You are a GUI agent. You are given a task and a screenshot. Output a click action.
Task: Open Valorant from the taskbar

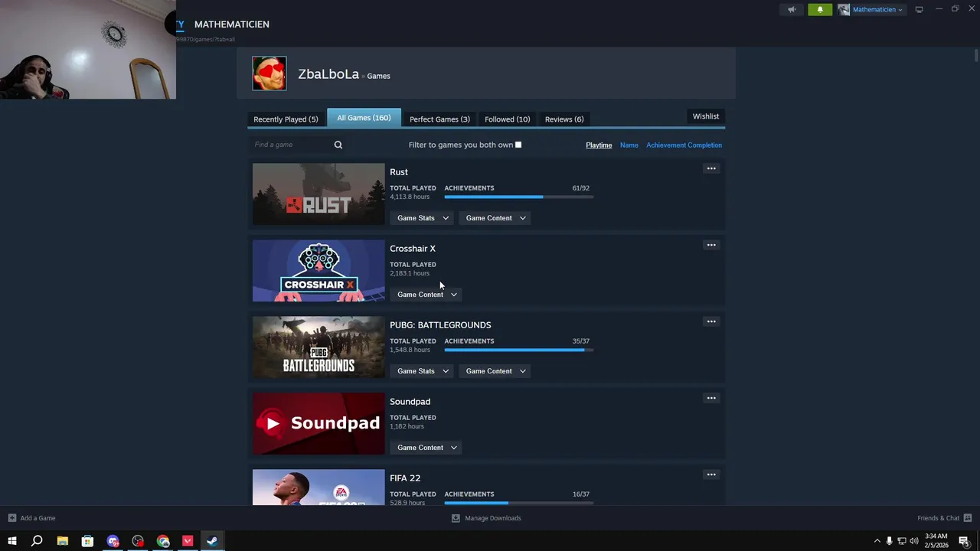(x=188, y=541)
